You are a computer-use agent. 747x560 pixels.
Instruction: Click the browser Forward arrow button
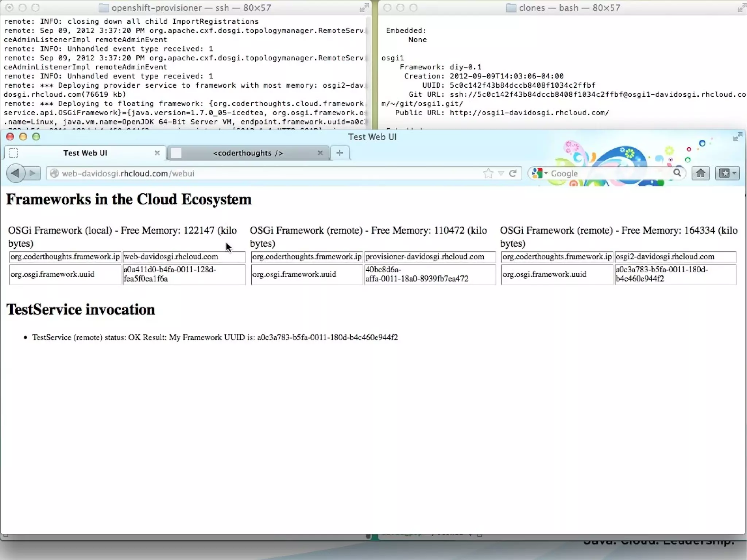[x=32, y=173]
